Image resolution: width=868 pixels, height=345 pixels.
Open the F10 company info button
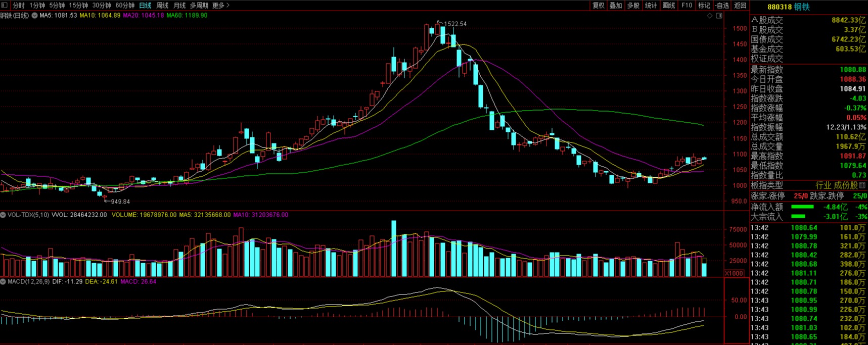(687, 6)
